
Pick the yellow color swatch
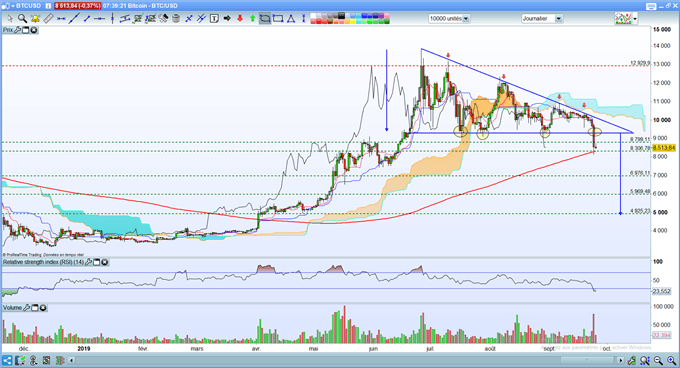pos(353,21)
